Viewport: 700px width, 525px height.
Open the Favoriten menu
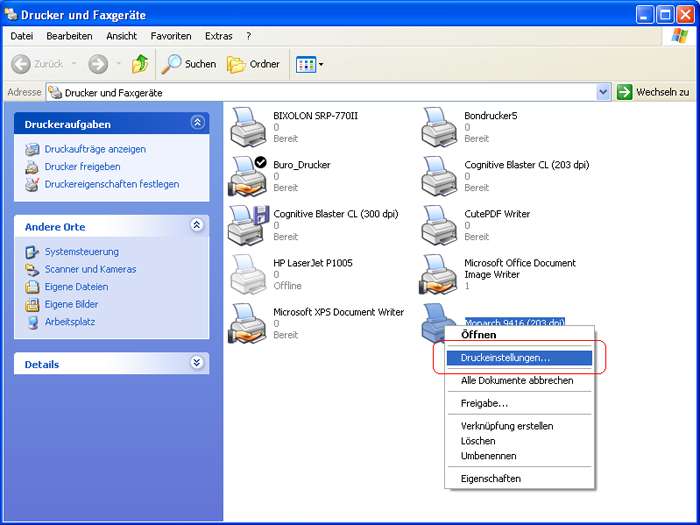click(171, 36)
